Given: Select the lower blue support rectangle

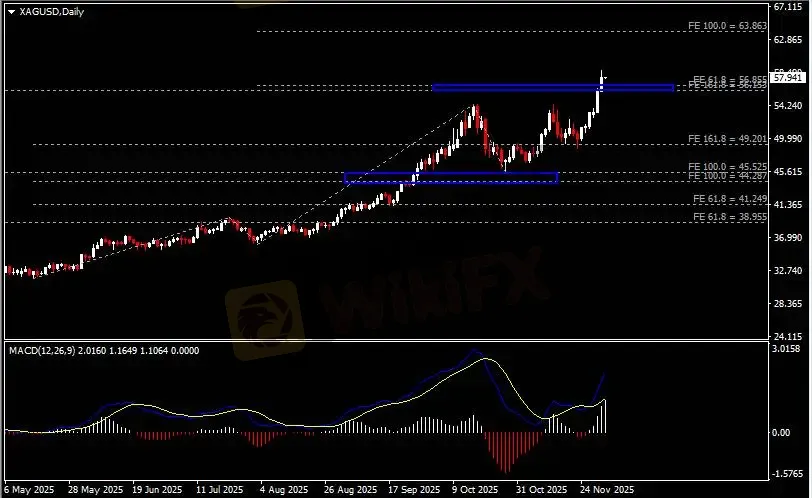Looking at the screenshot, I should (x=450, y=178).
